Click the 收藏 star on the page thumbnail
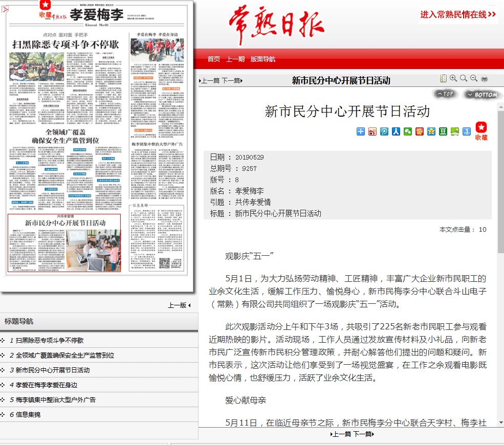The image size is (504, 445). point(46,9)
